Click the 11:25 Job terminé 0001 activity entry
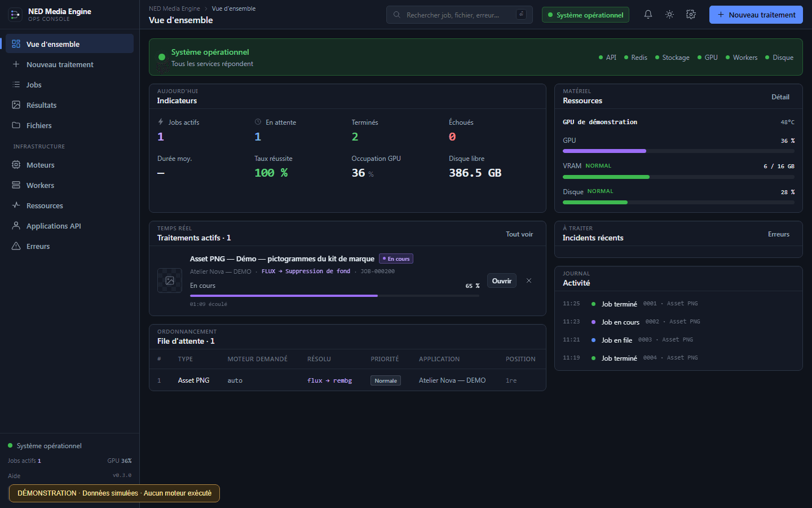 (x=678, y=304)
